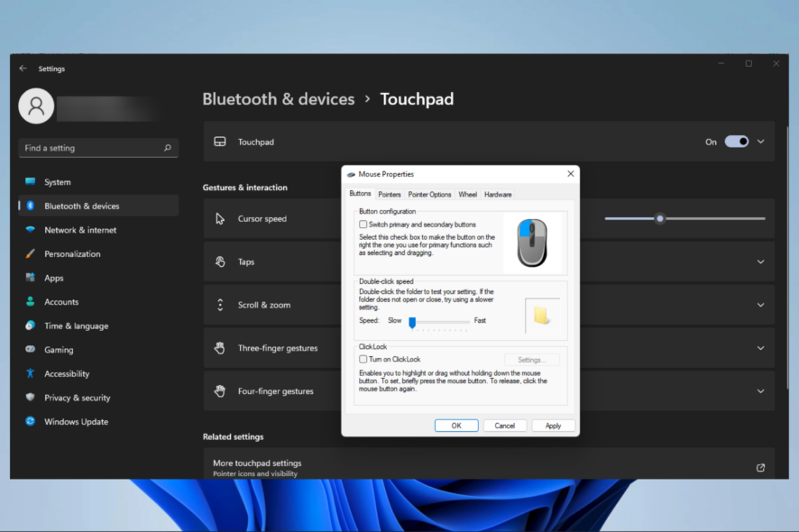Maximize the Settings window
Image resolution: width=799 pixels, height=532 pixels.
point(748,64)
